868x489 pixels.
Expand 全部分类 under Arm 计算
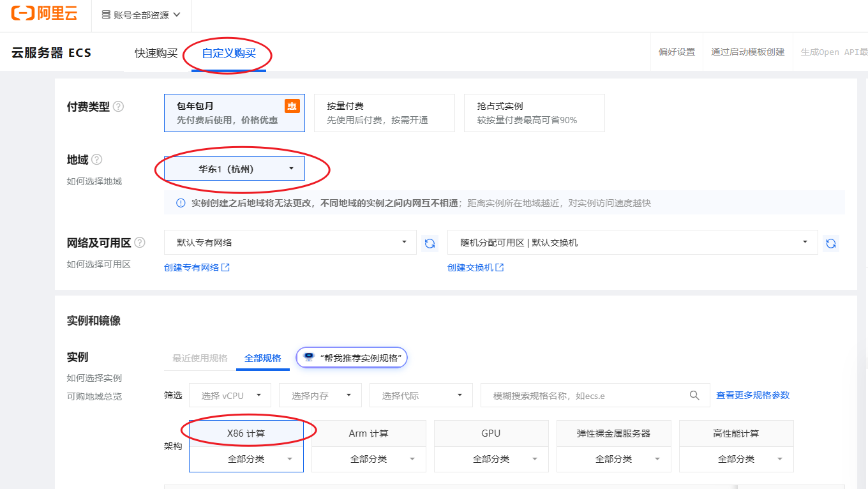coord(369,459)
